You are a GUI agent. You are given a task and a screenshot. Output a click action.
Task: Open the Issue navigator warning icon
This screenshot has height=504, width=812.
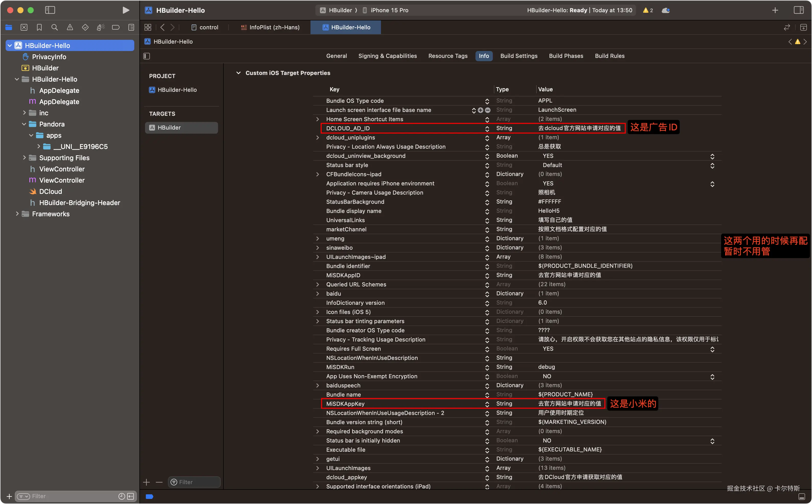coord(70,27)
